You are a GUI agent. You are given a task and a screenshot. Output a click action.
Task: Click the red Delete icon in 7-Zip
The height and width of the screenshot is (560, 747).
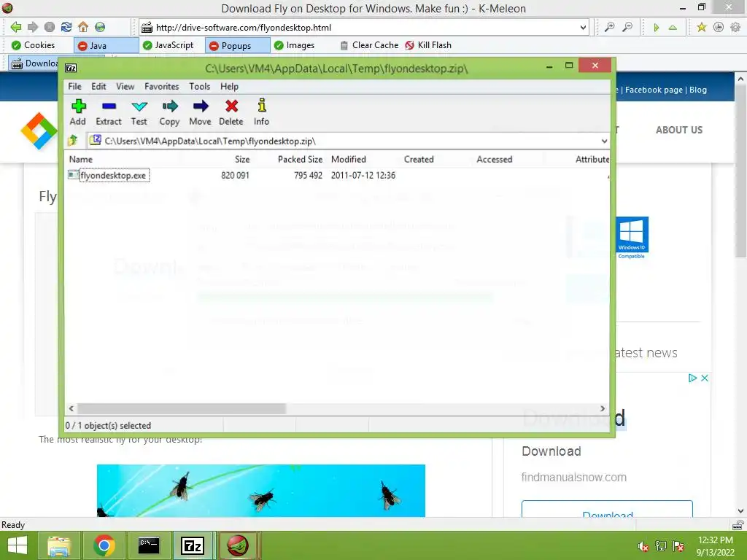pos(231,112)
